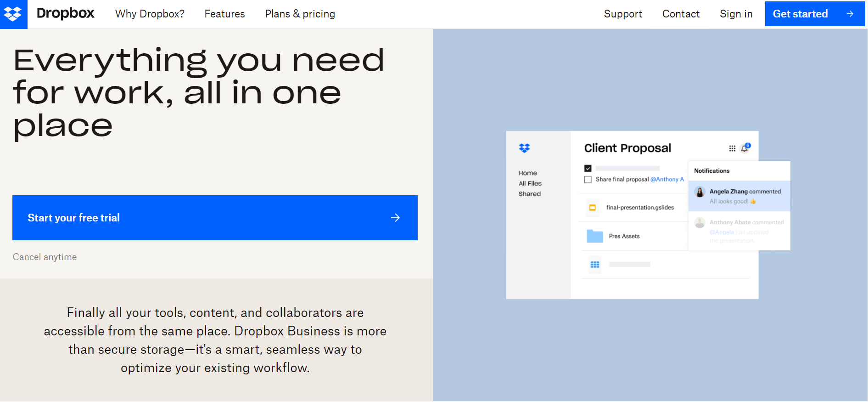
Task: Click the spreadsheet grid file icon
Action: [x=595, y=265]
